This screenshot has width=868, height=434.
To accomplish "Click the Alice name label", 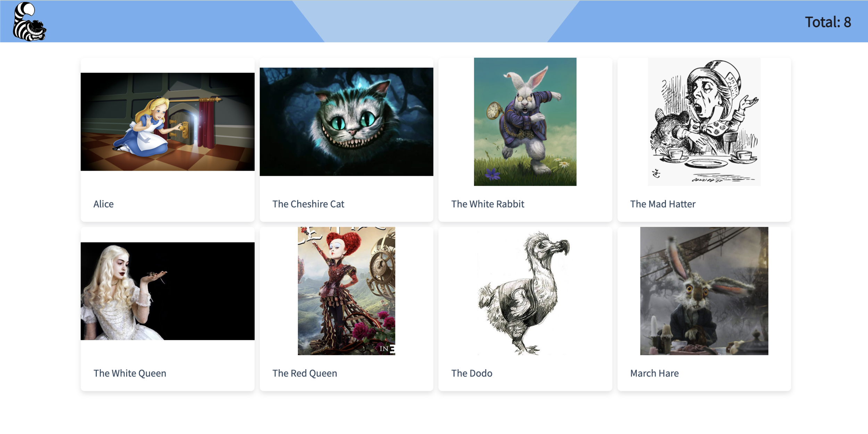I will (x=103, y=204).
